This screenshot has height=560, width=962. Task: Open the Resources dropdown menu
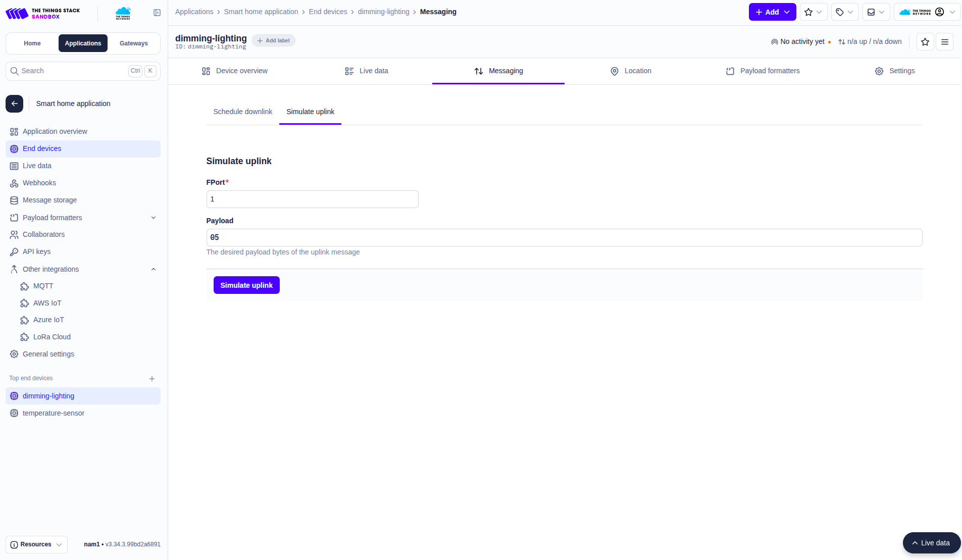click(36, 544)
